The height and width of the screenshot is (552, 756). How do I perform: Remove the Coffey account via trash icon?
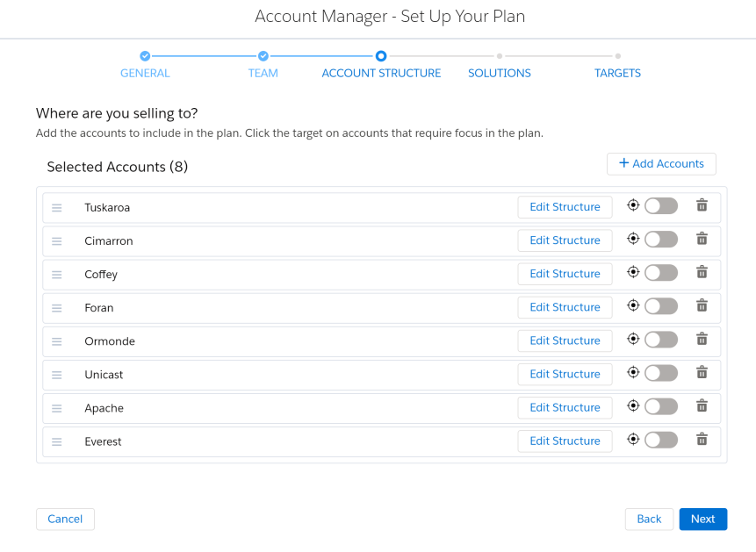702,272
